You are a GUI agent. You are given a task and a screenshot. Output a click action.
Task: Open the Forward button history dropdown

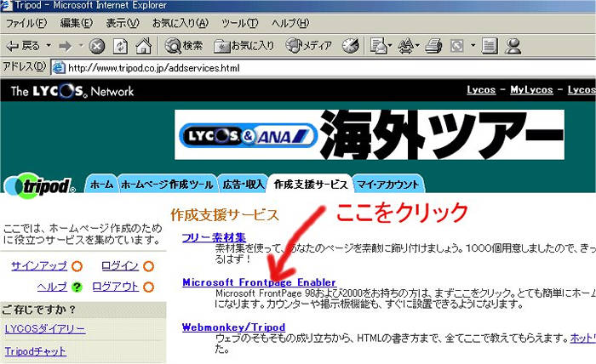(81, 46)
